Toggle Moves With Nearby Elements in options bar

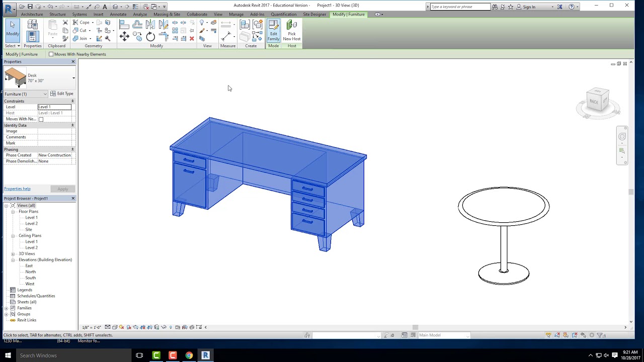51,54
